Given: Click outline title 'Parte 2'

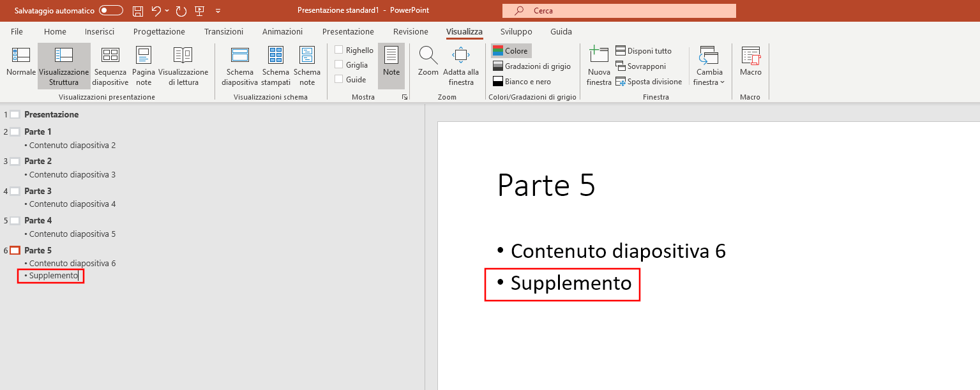Looking at the screenshot, I should pos(38,161).
